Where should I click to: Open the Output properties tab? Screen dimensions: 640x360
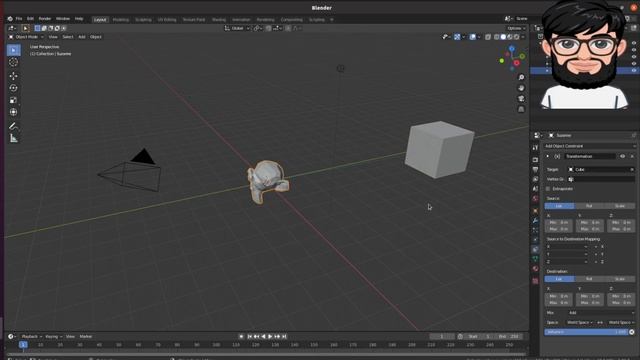535,169
